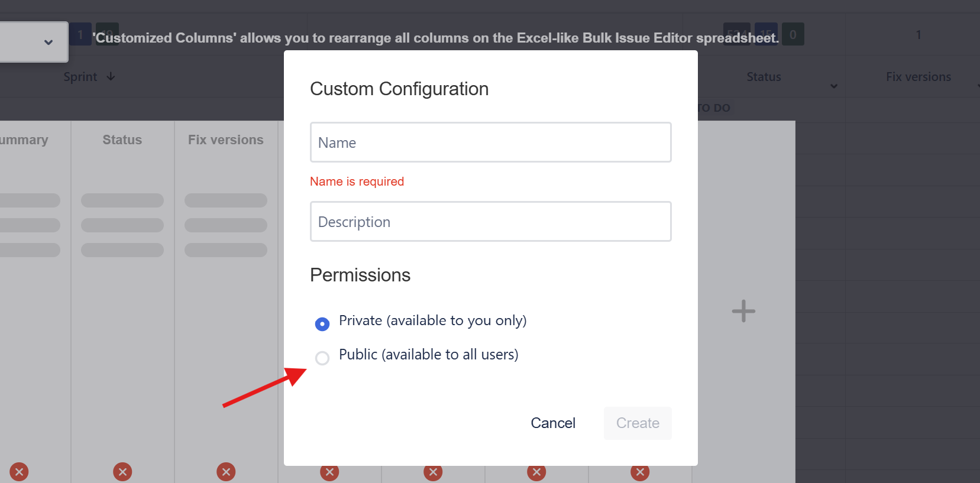This screenshot has height=483, width=980.
Task: Click the red X at the dialog's bottom-left corner
Action: click(x=329, y=472)
